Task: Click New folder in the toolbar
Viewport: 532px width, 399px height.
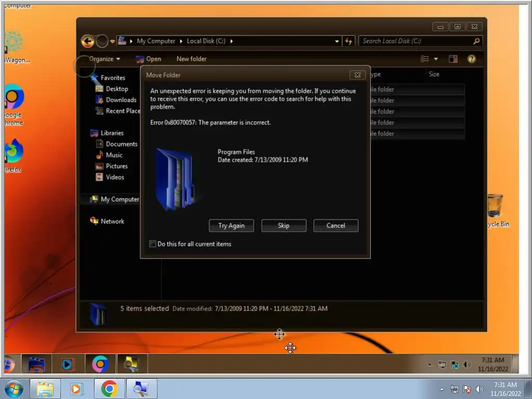Action: (191, 59)
